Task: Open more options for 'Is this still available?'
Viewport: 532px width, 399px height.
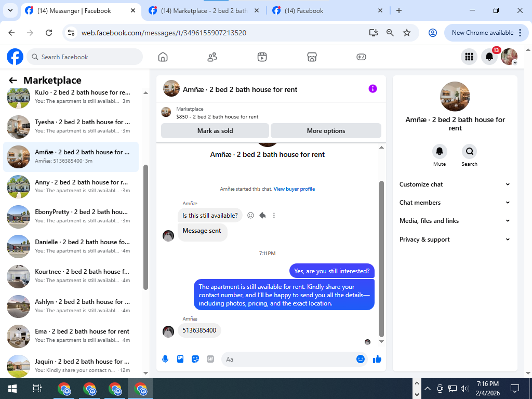Action: (x=274, y=216)
